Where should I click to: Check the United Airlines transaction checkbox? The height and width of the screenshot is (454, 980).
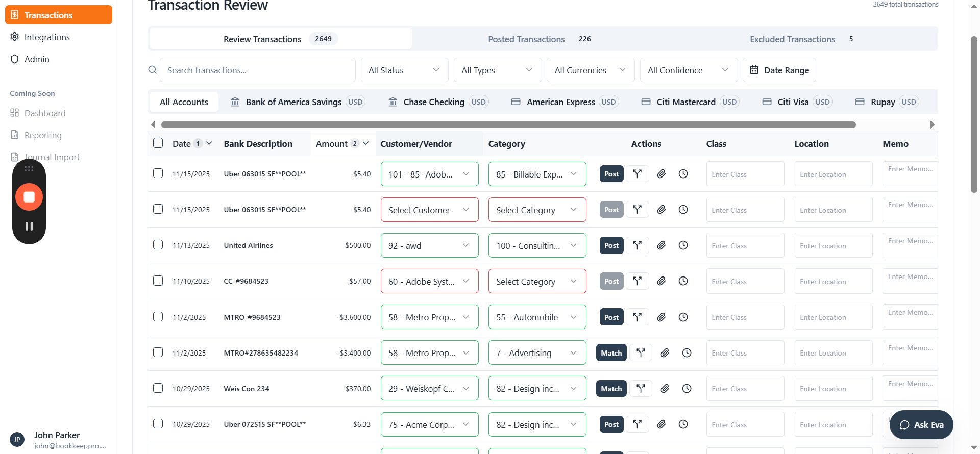pyautogui.click(x=158, y=245)
